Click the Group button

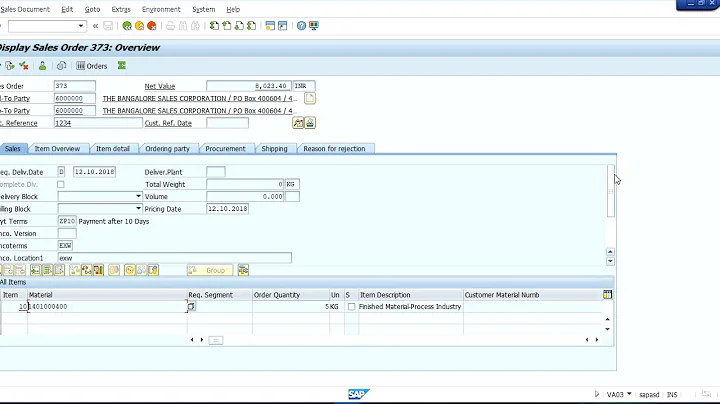210,270
